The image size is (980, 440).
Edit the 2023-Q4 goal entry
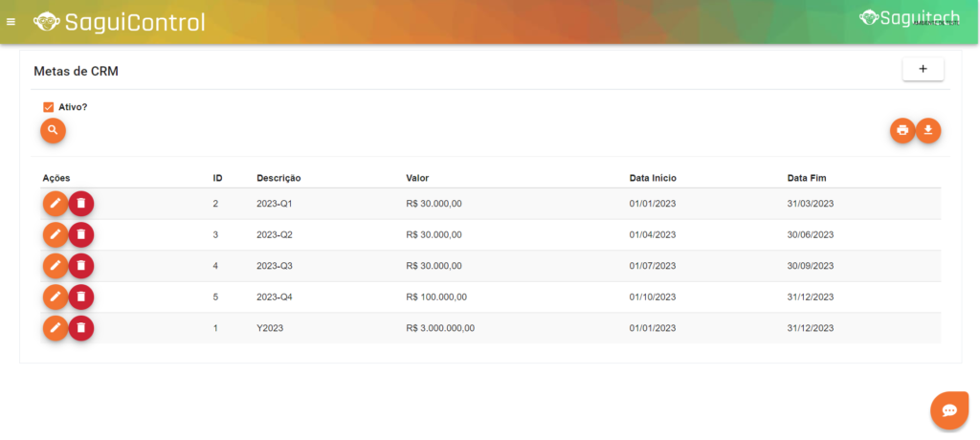point(56,297)
